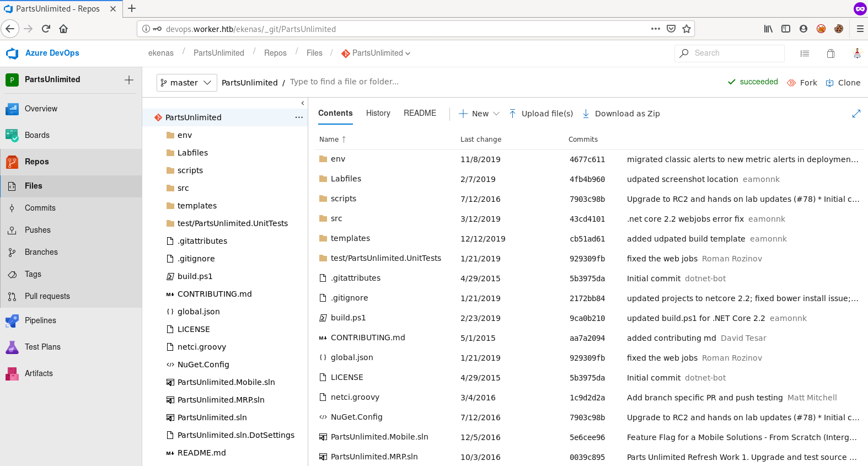868x466 pixels.
Task: Select build.ps1 in the file tree
Action: click(195, 276)
